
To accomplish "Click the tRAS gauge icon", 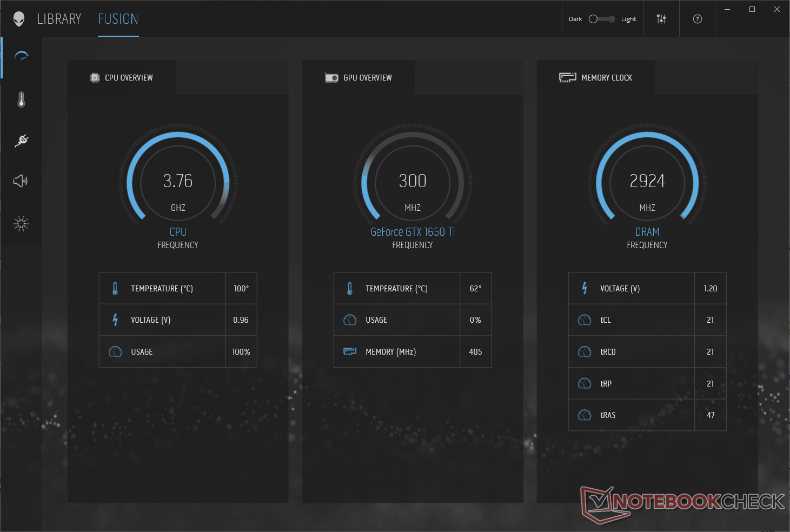I will coord(585,415).
